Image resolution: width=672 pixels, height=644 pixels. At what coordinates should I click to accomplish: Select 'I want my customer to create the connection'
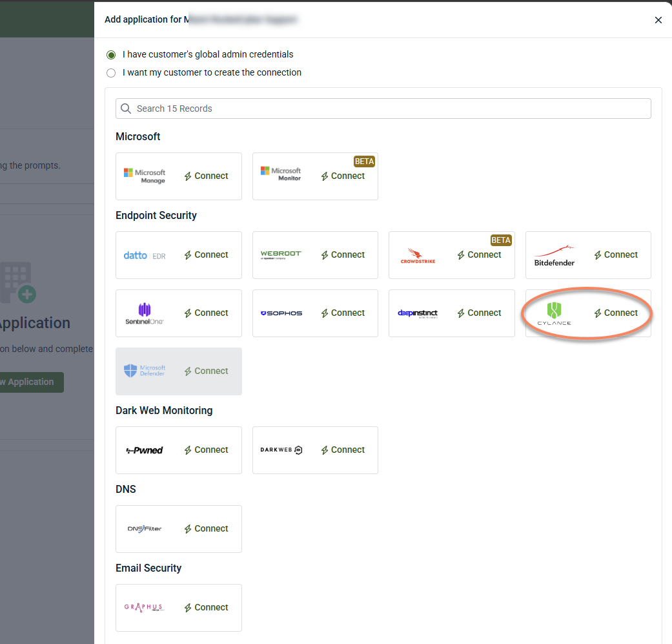111,73
